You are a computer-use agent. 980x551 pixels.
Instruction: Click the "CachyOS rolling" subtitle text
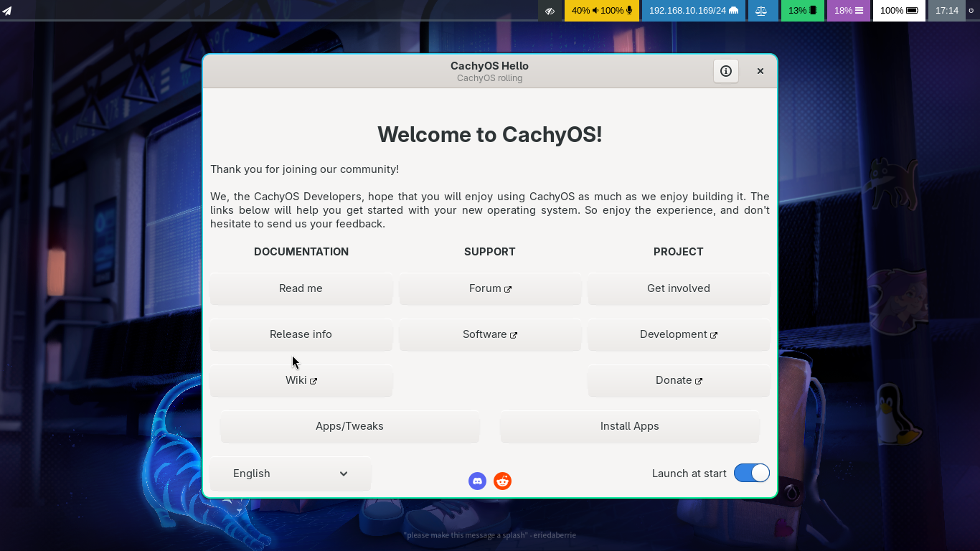tap(489, 78)
